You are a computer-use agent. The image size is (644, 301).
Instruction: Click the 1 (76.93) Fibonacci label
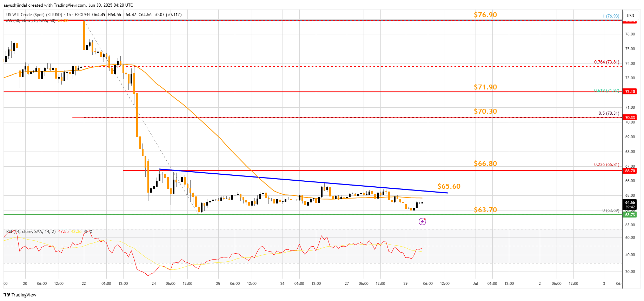tap(611, 16)
